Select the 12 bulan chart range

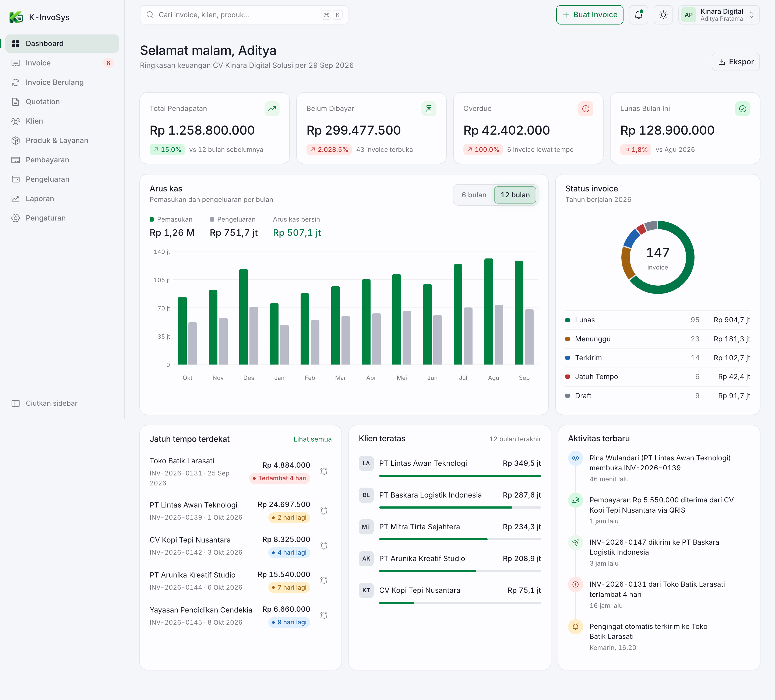(515, 195)
